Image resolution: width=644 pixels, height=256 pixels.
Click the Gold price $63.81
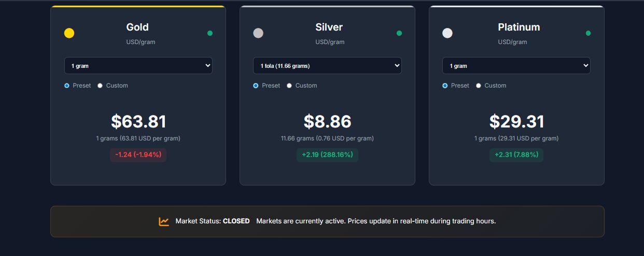tap(138, 121)
